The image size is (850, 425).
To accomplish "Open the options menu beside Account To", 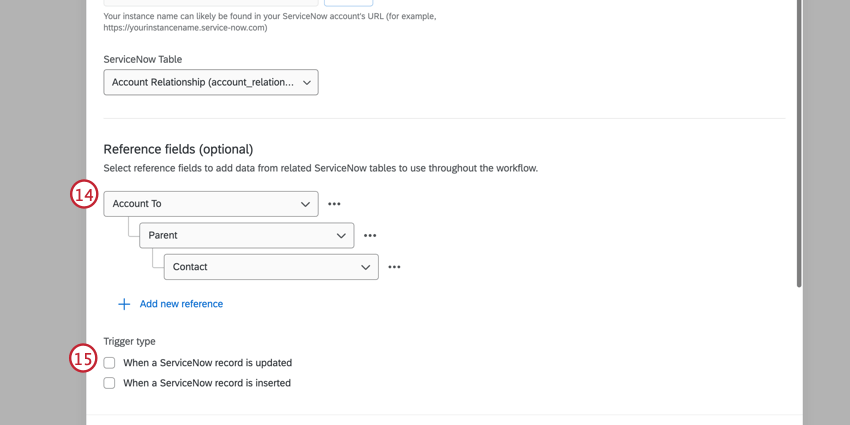I will point(334,204).
